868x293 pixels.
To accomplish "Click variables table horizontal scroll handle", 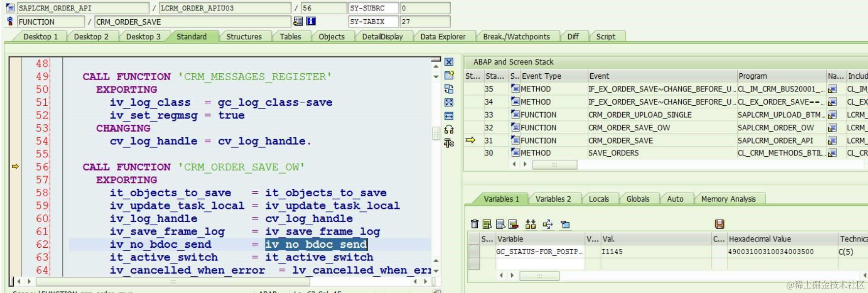I will point(539,275).
